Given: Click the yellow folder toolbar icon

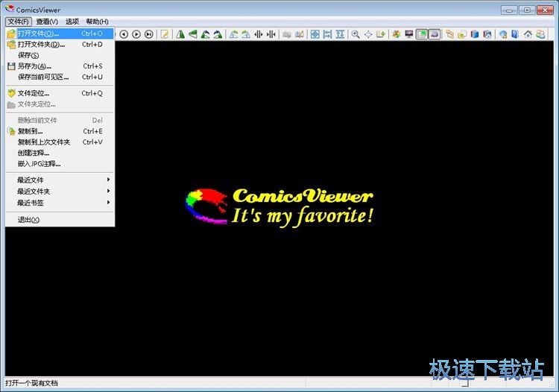Looking at the screenshot, I should pos(462,34).
